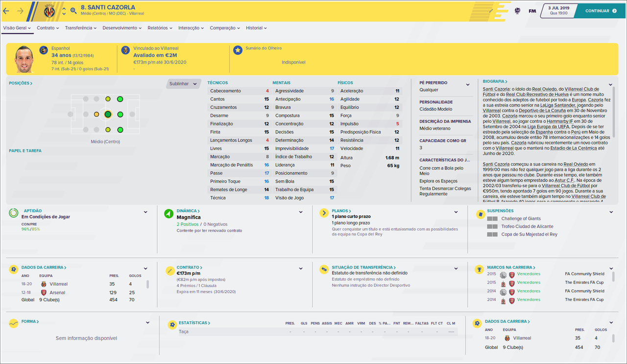Open the Interacção menu
Screen dimensions: 627x364
[191, 28]
